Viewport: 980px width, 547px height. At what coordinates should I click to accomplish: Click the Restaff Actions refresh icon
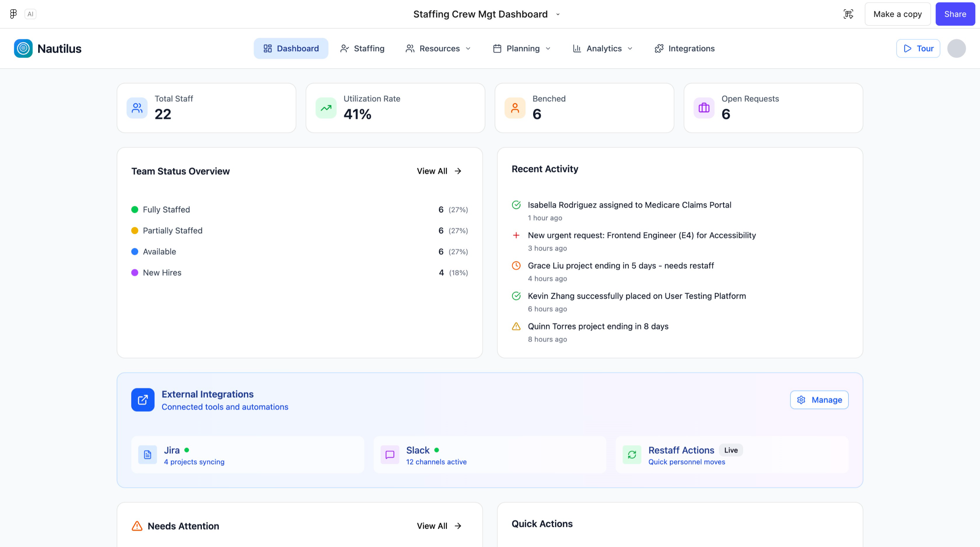click(x=632, y=455)
